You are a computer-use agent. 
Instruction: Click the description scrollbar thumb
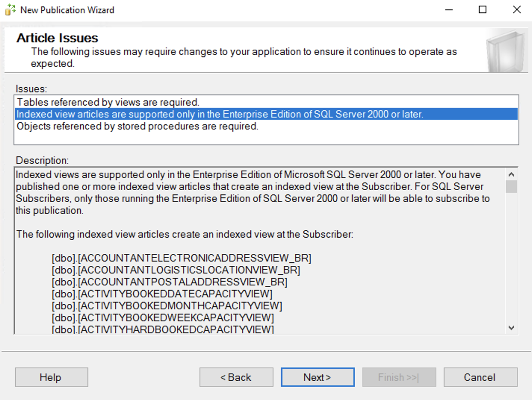511,187
